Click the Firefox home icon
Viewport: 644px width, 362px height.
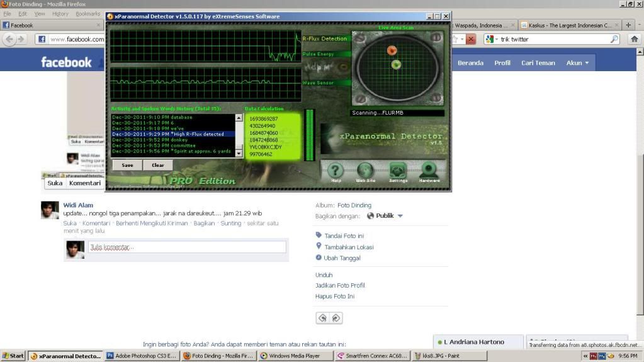pos(634,39)
